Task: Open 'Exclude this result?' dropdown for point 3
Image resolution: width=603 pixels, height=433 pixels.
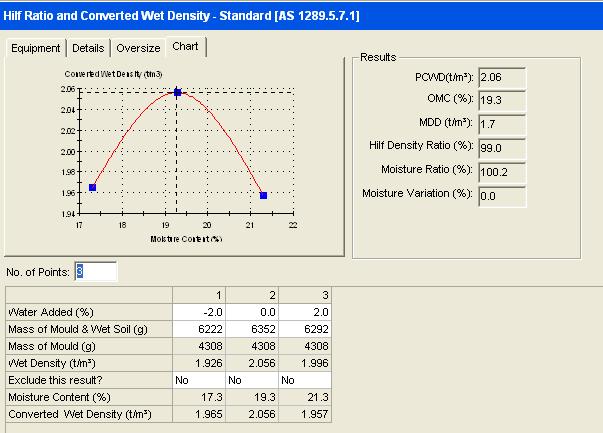Action: [x=306, y=381]
